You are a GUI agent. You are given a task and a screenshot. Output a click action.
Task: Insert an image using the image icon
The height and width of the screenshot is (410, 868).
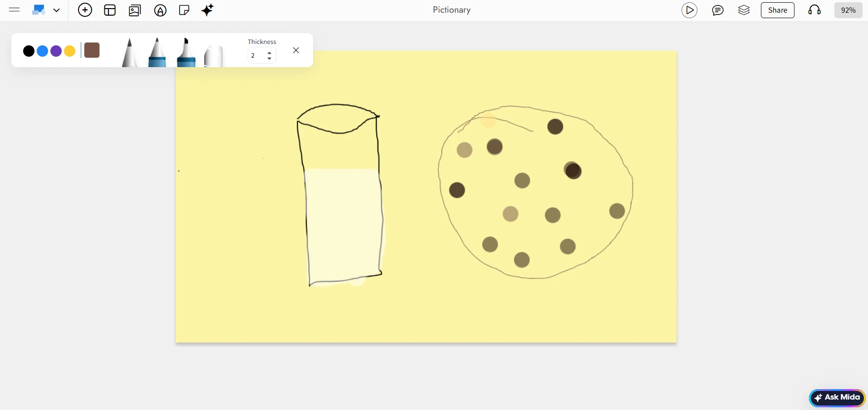[x=134, y=10]
